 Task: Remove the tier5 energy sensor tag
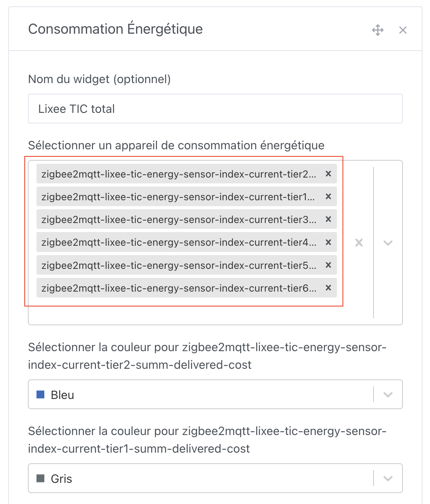pos(328,265)
